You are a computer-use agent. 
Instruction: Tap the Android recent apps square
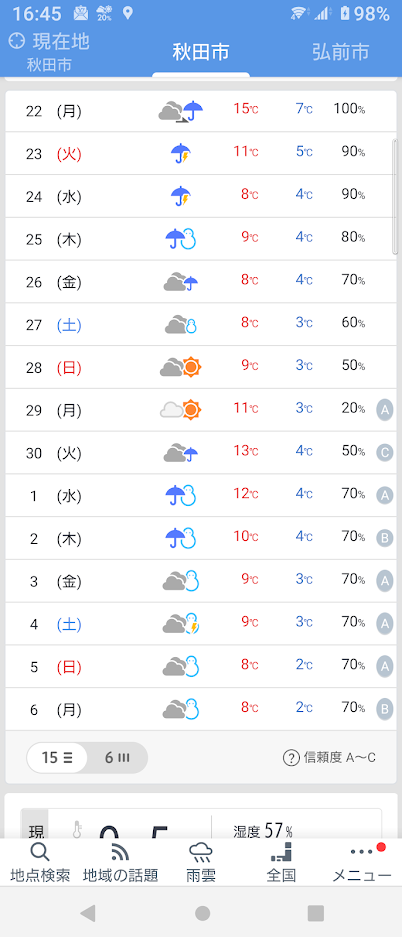coord(315,912)
